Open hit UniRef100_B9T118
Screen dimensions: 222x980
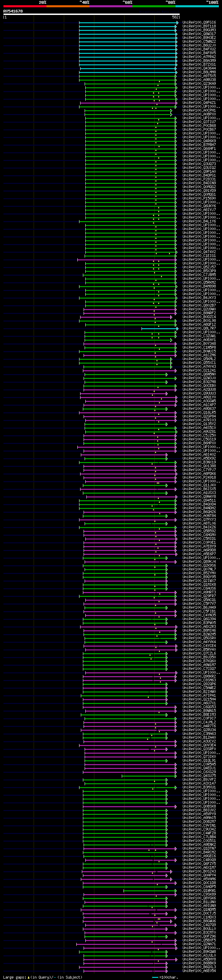tap(199, 26)
